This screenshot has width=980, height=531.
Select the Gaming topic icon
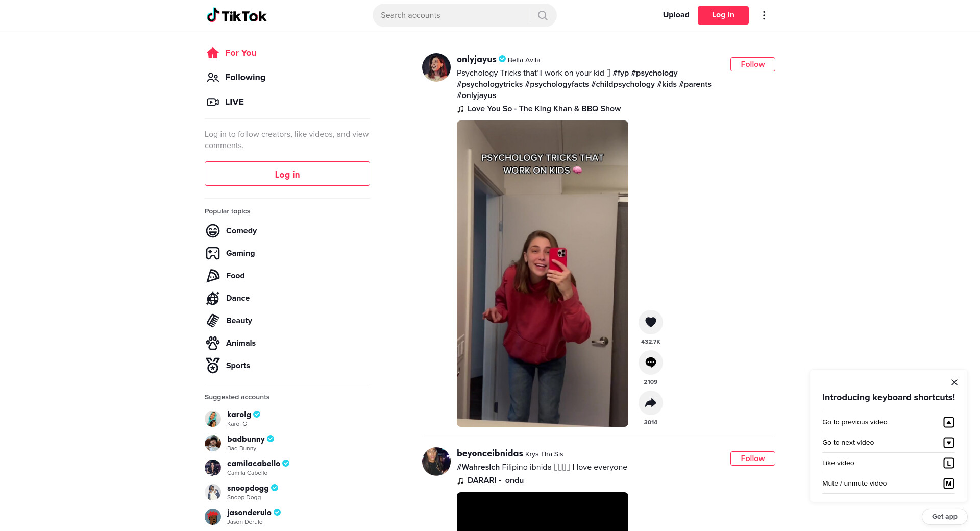(213, 253)
